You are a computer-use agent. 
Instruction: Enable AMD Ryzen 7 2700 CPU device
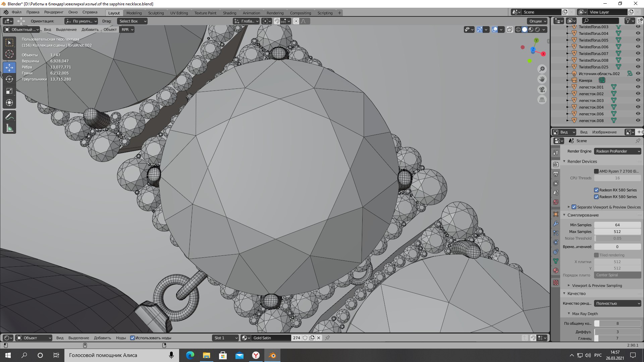tap(596, 171)
